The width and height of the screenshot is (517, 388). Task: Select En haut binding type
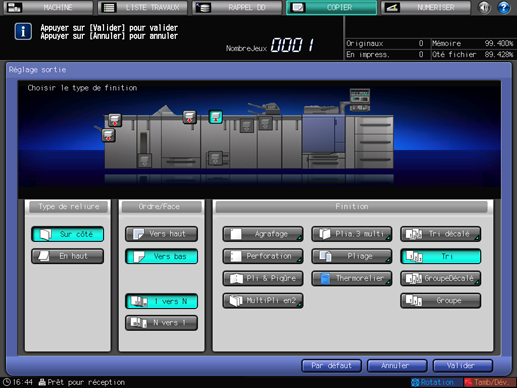pyautogui.click(x=68, y=256)
